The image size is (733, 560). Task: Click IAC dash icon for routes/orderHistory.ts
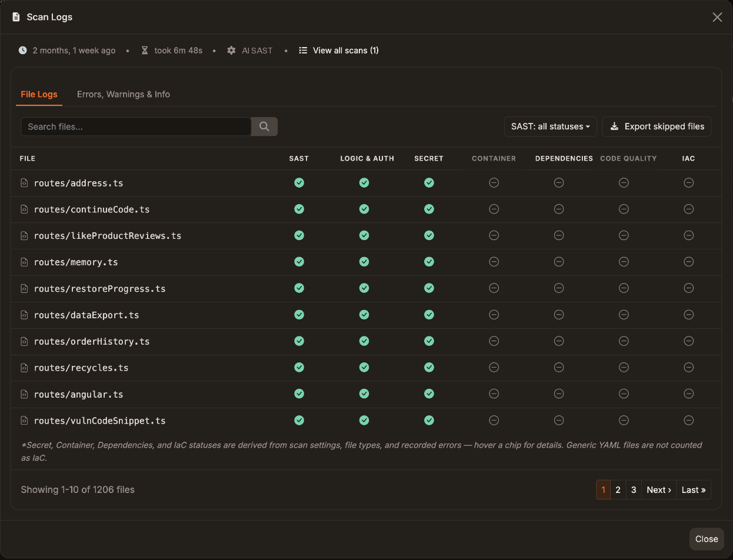pos(688,341)
